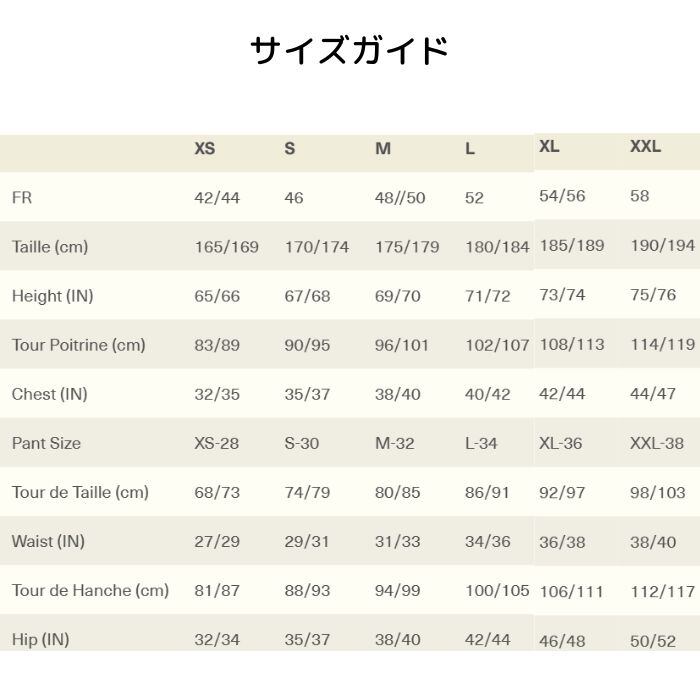
Task: Click the Tour Poitrine (cm) row label
Action: 79,345
